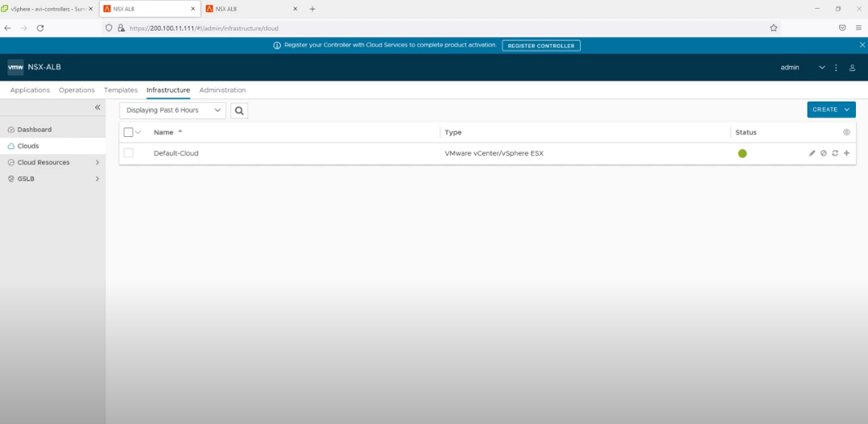Click the tracking protection shield icon

[109, 27]
